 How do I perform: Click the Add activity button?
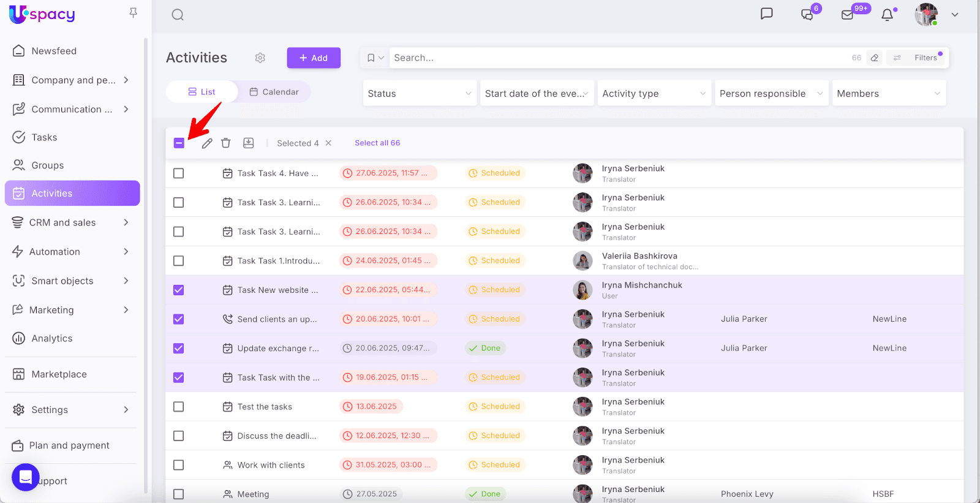click(314, 58)
